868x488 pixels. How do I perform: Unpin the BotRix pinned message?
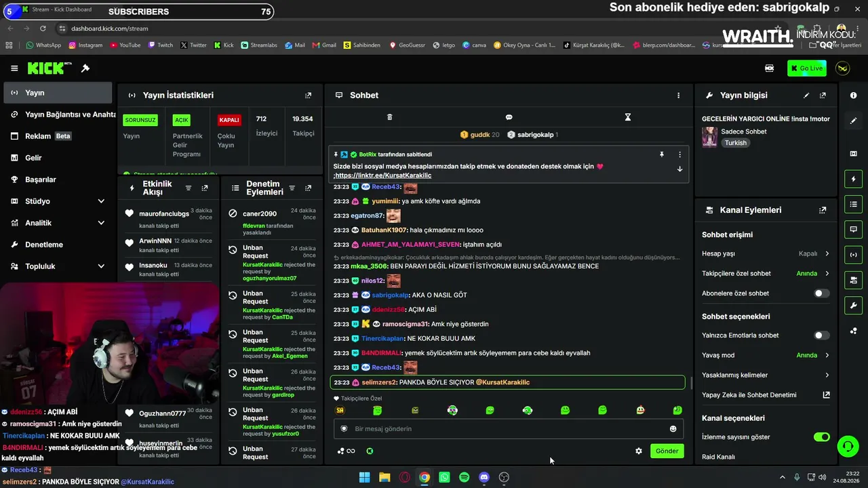[x=662, y=155]
